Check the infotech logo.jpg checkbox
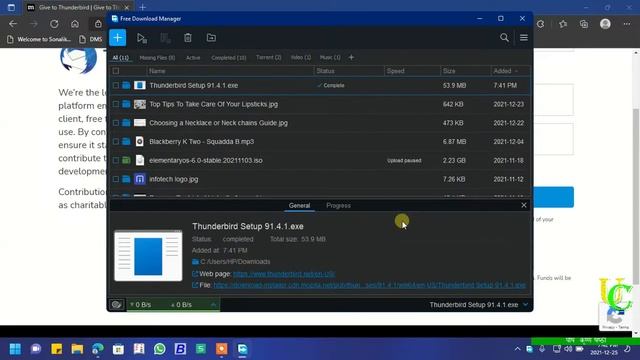The height and width of the screenshot is (360, 640). pyautogui.click(x=116, y=179)
